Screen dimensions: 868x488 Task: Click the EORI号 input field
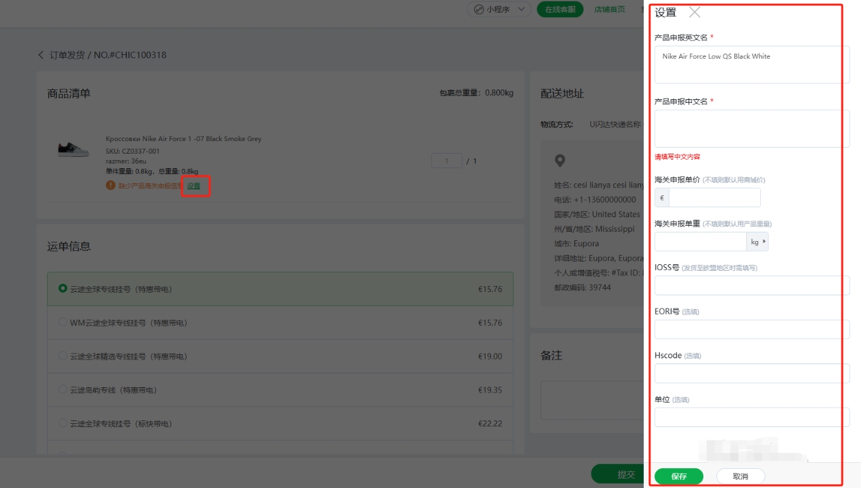click(x=752, y=329)
